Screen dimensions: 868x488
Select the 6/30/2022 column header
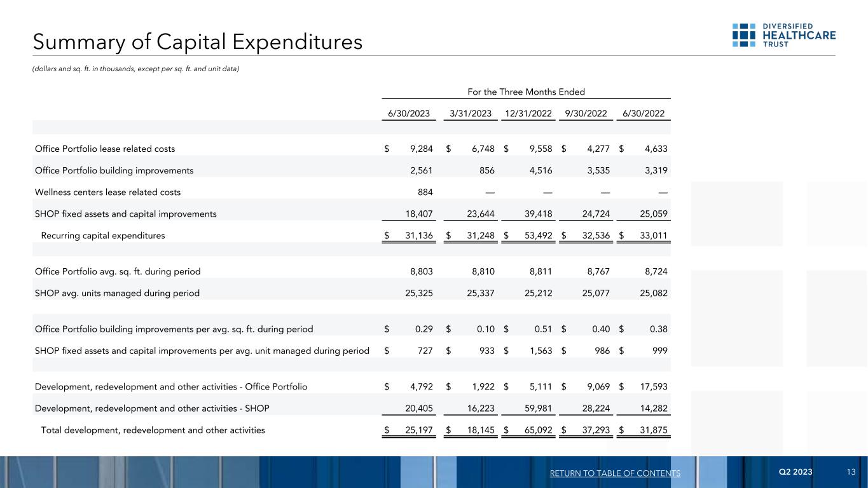tap(643, 114)
